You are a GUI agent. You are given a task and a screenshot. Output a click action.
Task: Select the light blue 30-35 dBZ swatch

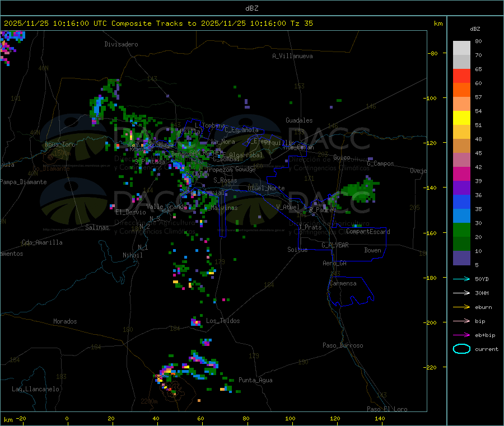(461, 216)
